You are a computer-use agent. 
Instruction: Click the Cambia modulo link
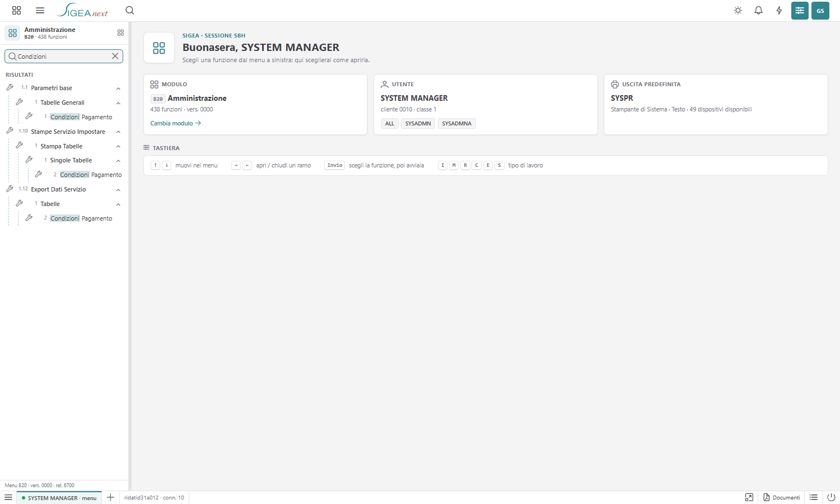click(x=175, y=123)
